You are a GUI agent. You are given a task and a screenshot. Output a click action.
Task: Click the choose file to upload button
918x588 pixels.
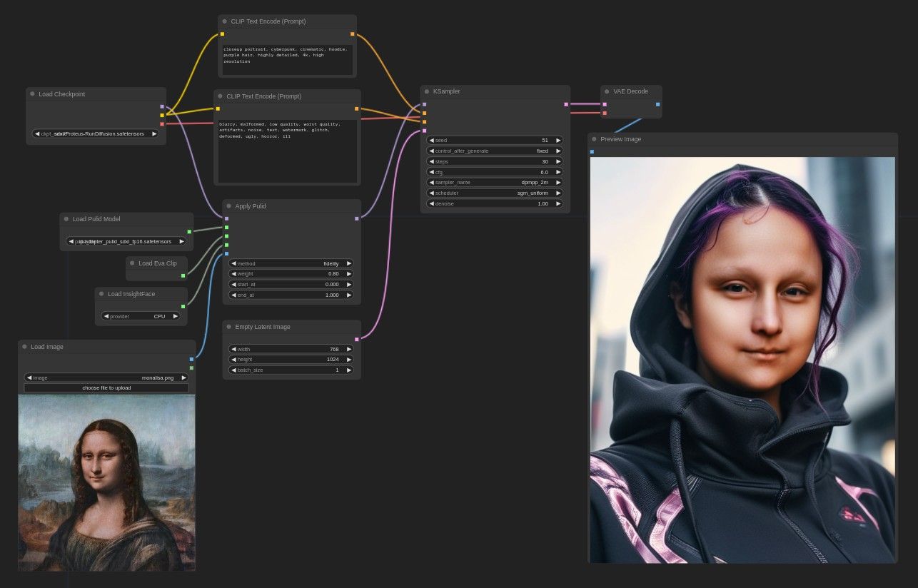(106, 387)
